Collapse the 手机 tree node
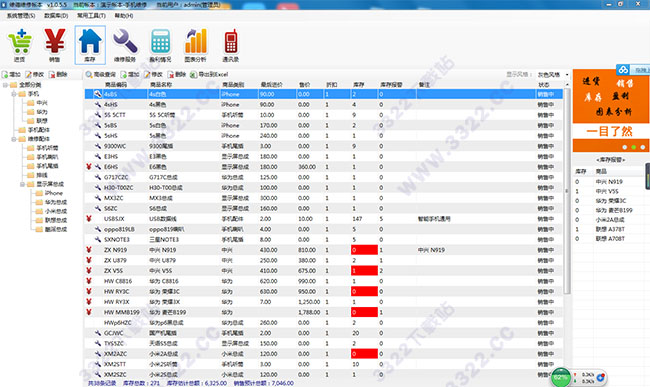650x387 pixels. click(x=14, y=94)
